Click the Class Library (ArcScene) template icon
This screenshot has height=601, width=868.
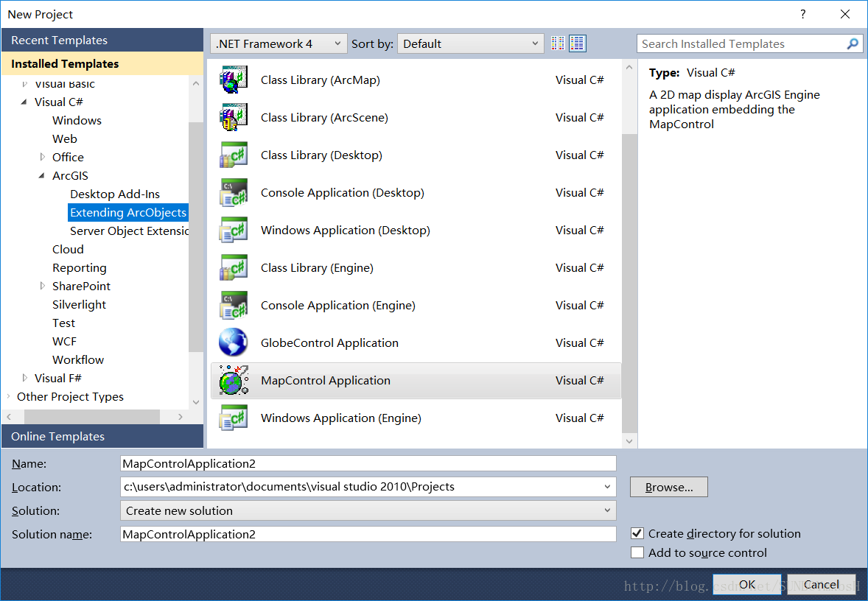point(233,117)
